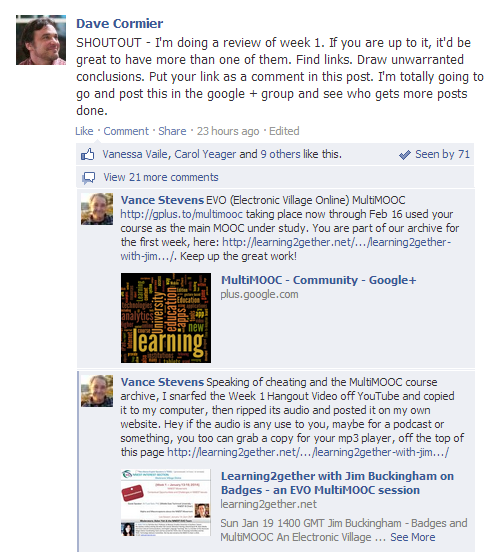Click the Seen by checkmark icon

coord(405,155)
